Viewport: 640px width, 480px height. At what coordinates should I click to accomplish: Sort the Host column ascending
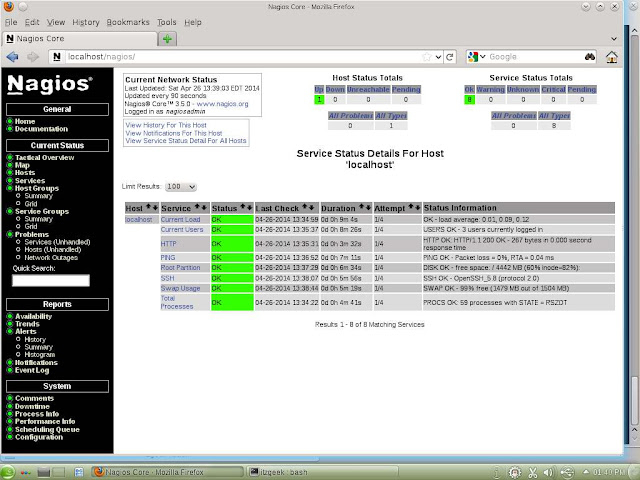click(x=149, y=207)
